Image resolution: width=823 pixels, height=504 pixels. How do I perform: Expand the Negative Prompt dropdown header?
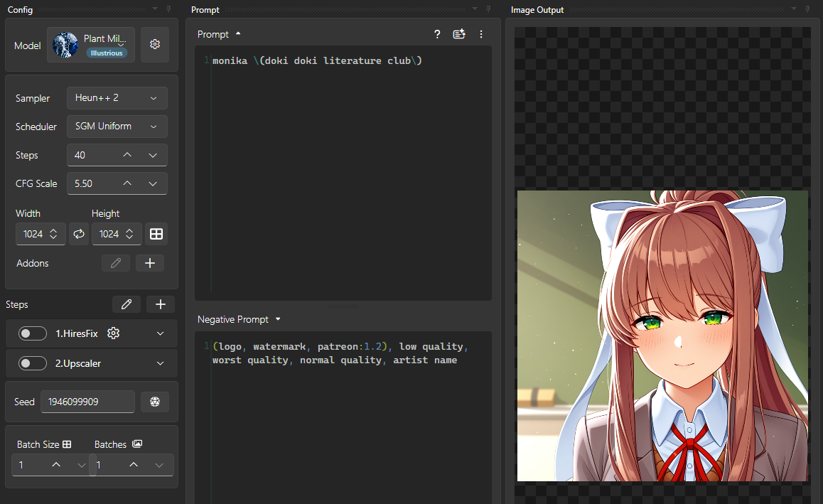click(x=239, y=319)
